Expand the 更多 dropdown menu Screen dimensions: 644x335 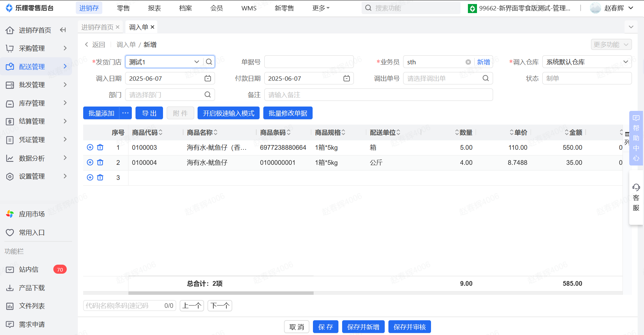click(x=321, y=8)
